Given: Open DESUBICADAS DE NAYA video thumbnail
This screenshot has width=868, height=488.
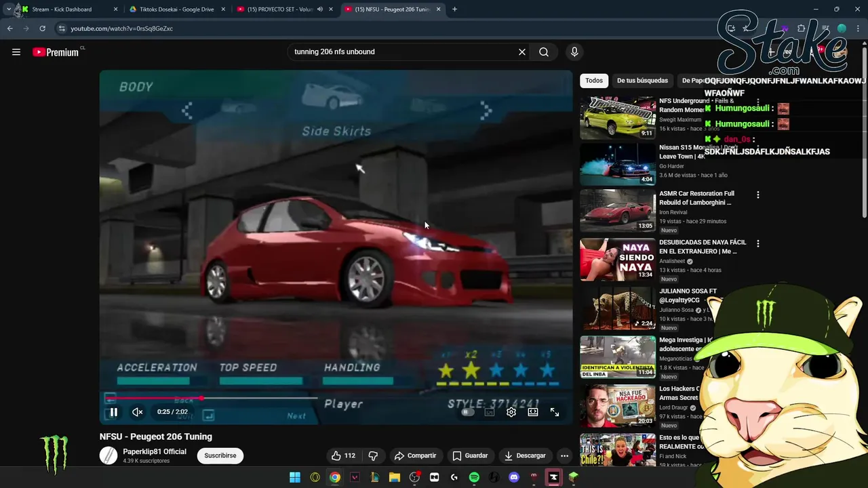Looking at the screenshot, I should [x=618, y=259].
